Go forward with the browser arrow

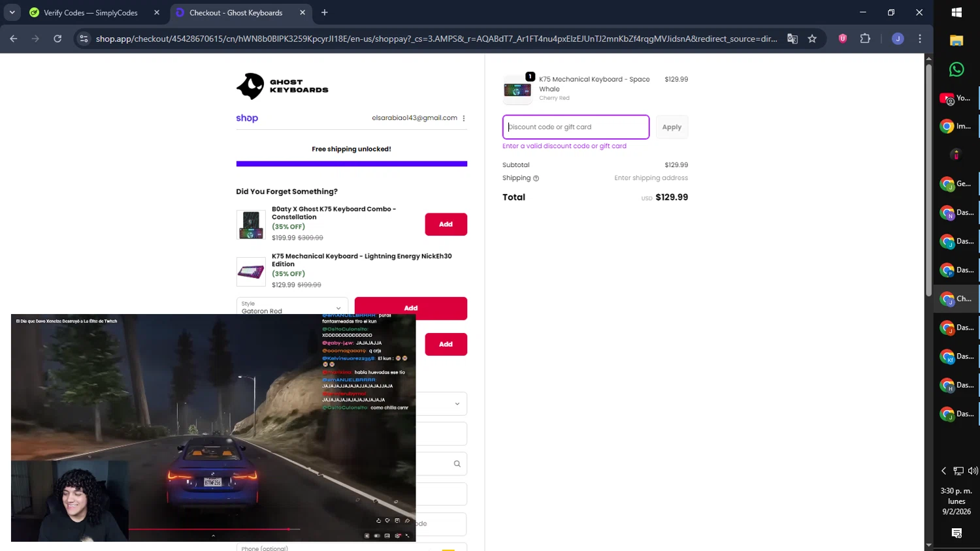(x=35, y=39)
